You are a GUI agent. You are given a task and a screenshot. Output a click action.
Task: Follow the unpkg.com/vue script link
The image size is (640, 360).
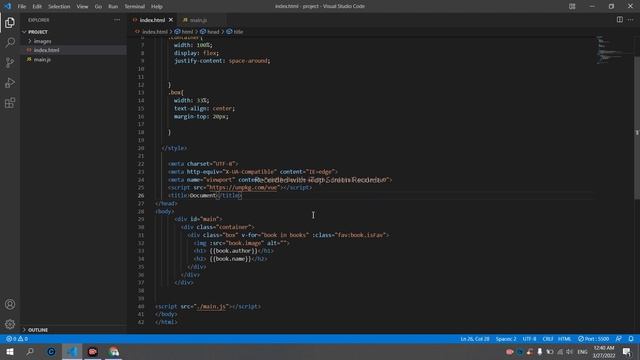tap(243, 188)
